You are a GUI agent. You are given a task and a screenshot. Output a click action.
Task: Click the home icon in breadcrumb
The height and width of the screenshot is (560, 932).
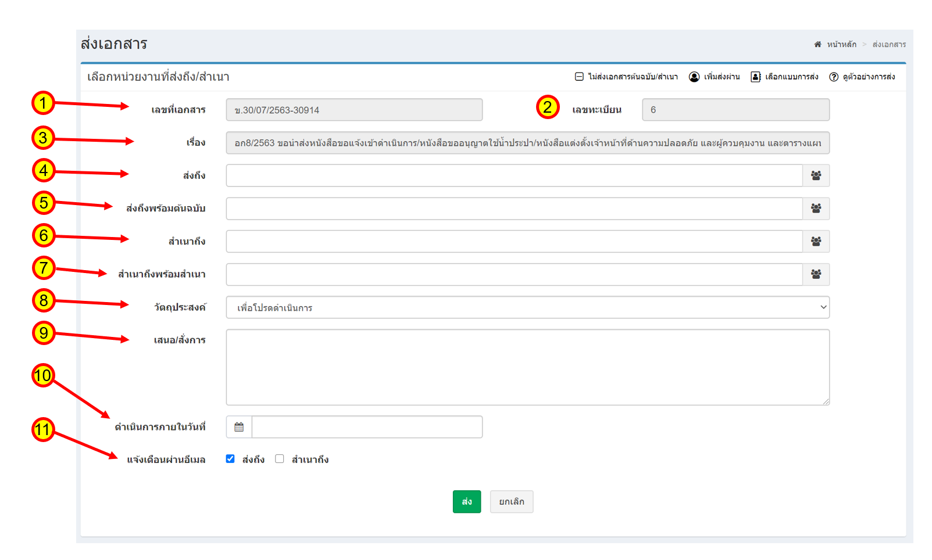click(817, 44)
